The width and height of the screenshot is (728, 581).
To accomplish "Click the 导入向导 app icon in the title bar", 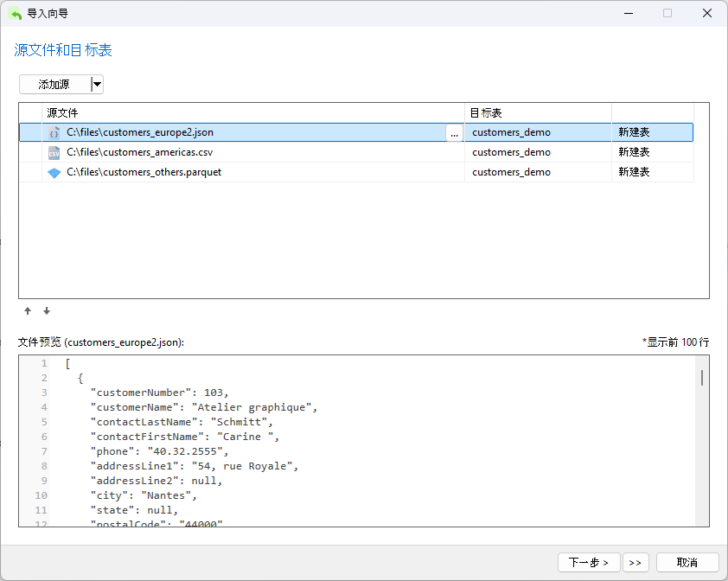I will (16, 14).
